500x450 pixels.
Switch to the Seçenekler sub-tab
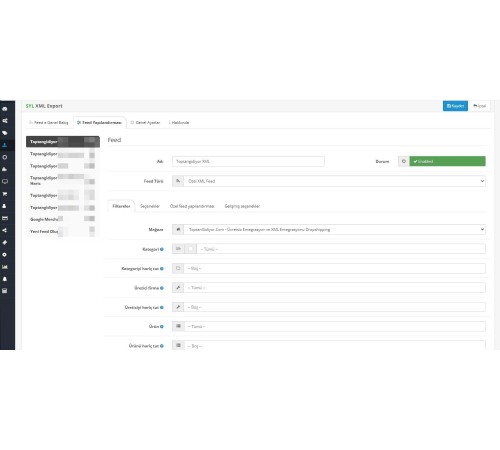(150, 206)
